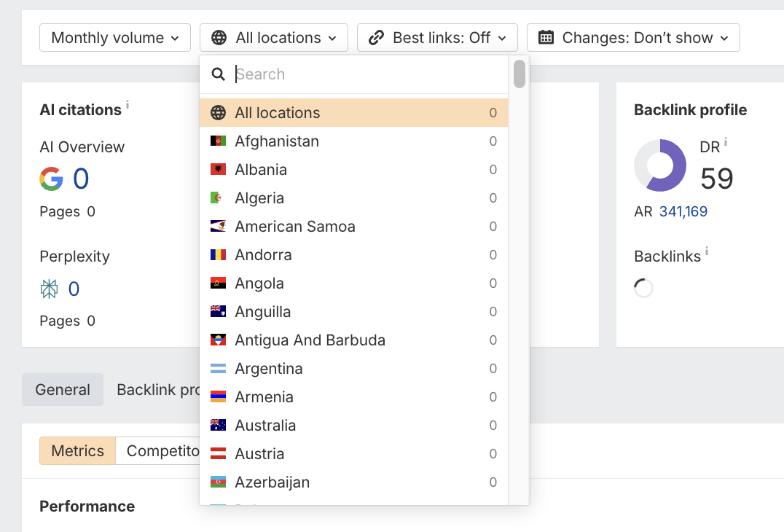This screenshot has width=784, height=532.
Task: Click the Andorra flag icon
Action: point(218,255)
